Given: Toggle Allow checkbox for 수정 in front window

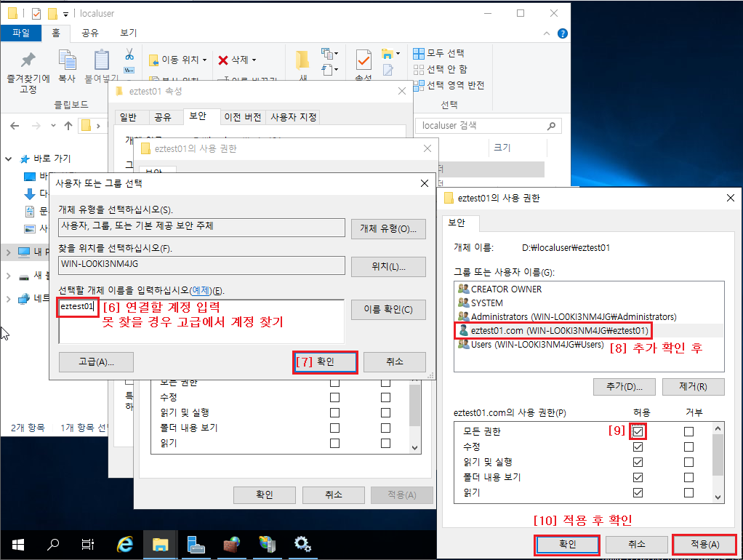Looking at the screenshot, I should 638,447.
